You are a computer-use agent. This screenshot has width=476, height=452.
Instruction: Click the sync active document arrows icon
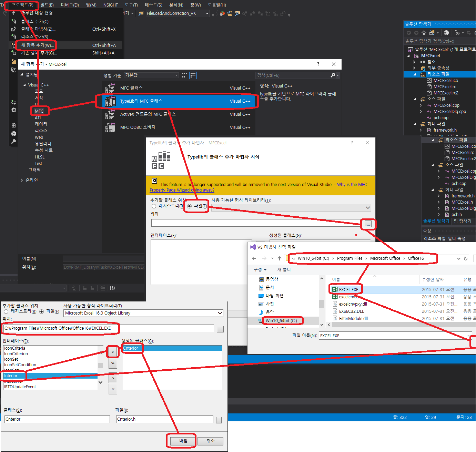point(469,33)
